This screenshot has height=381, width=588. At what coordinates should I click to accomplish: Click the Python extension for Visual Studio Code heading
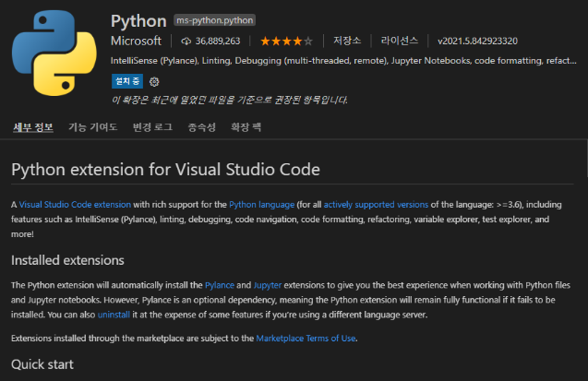click(x=165, y=170)
